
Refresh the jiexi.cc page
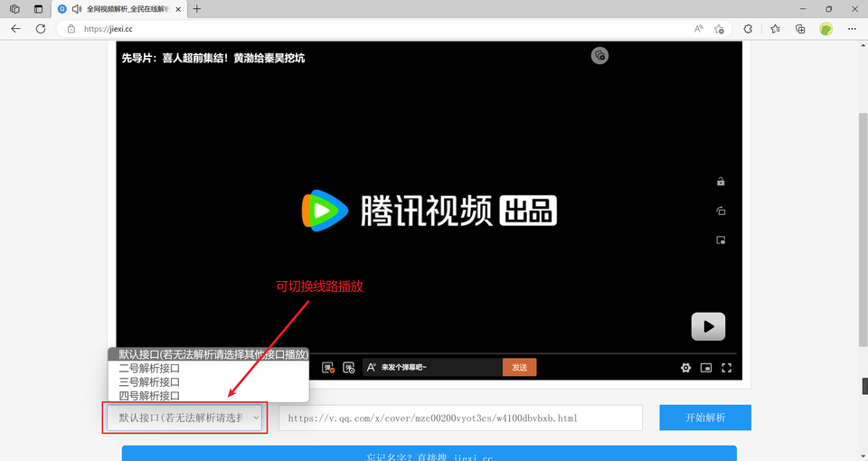[41, 29]
